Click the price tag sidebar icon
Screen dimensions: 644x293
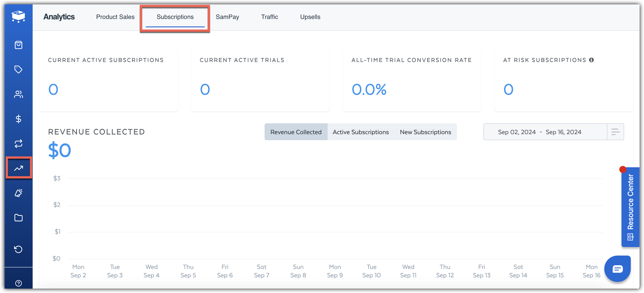point(19,69)
